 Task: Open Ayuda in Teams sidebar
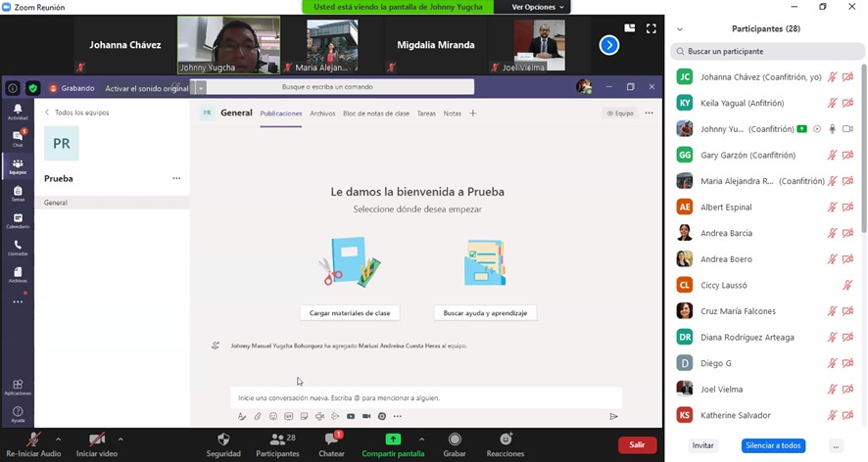click(18, 414)
